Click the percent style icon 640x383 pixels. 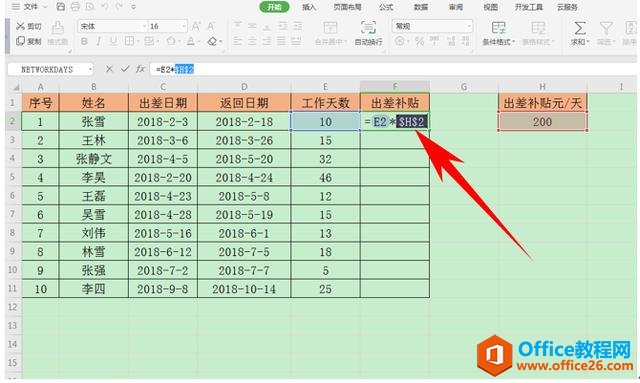point(419,41)
